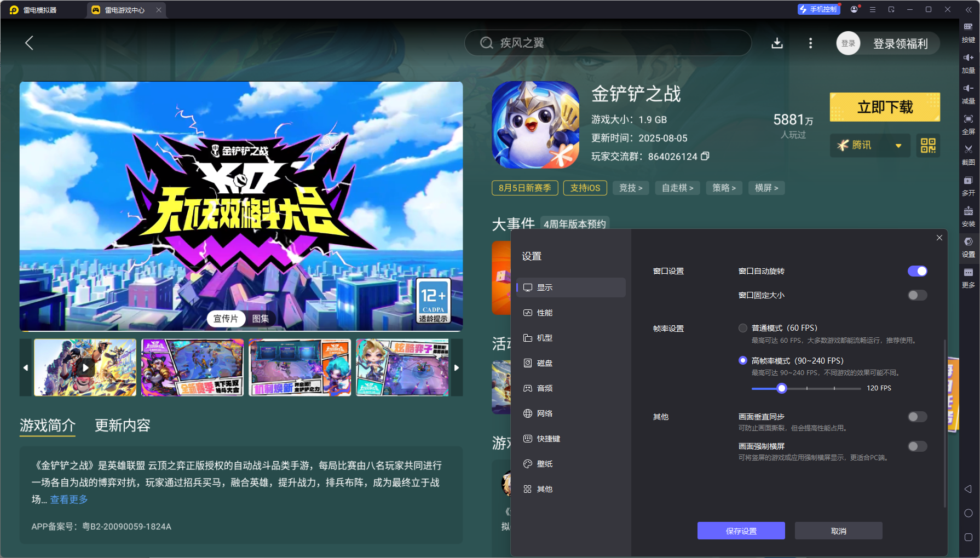Open 音频 audio settings section
980x558 pixels.
pyautogui.click(x=571, y=388)
